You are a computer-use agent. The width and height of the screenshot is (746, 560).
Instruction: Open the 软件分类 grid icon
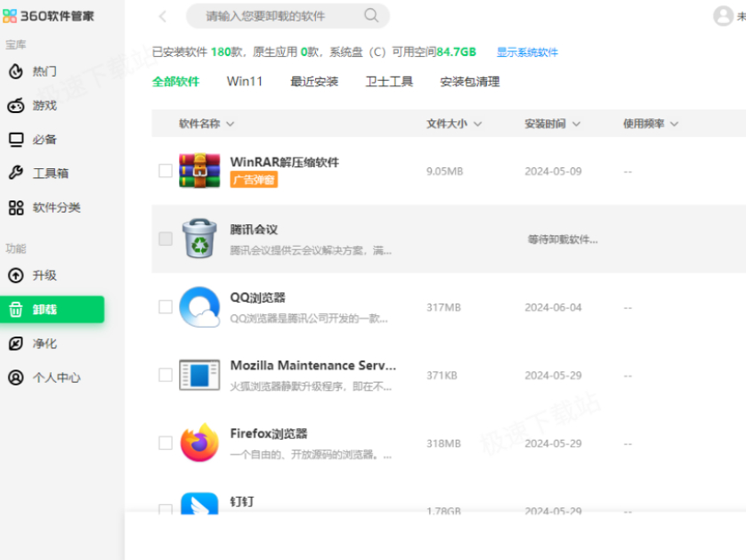tap(16, 207)
